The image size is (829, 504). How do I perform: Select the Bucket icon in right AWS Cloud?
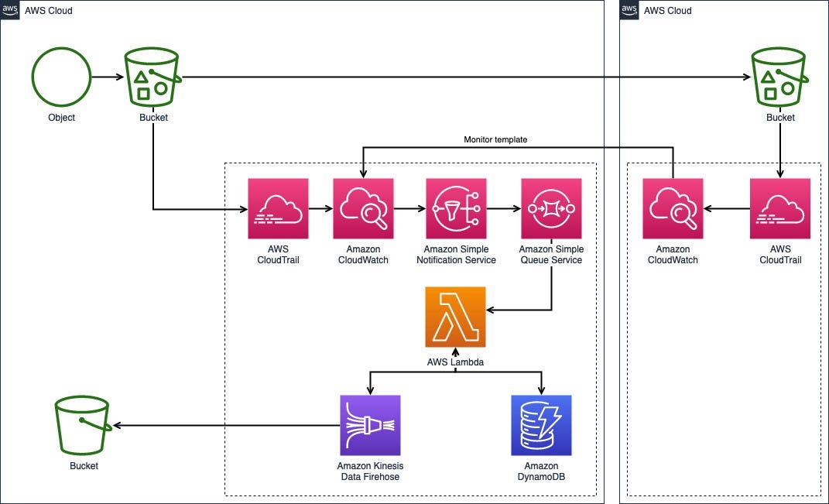[779, 77]
